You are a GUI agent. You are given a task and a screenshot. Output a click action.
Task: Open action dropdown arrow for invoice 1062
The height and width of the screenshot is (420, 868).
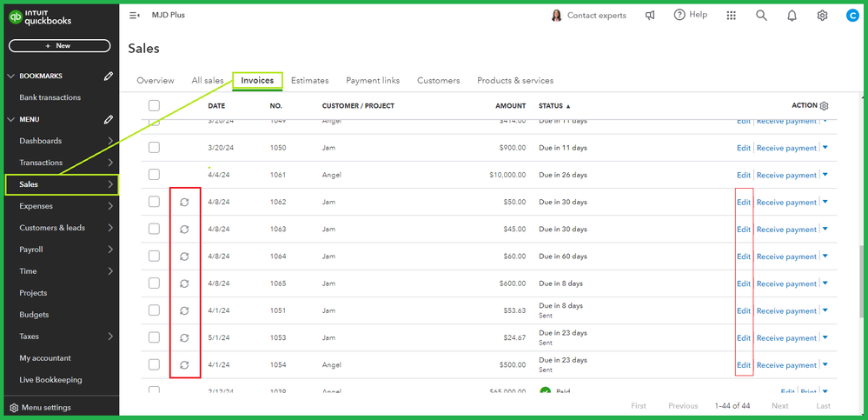(825, 202)
